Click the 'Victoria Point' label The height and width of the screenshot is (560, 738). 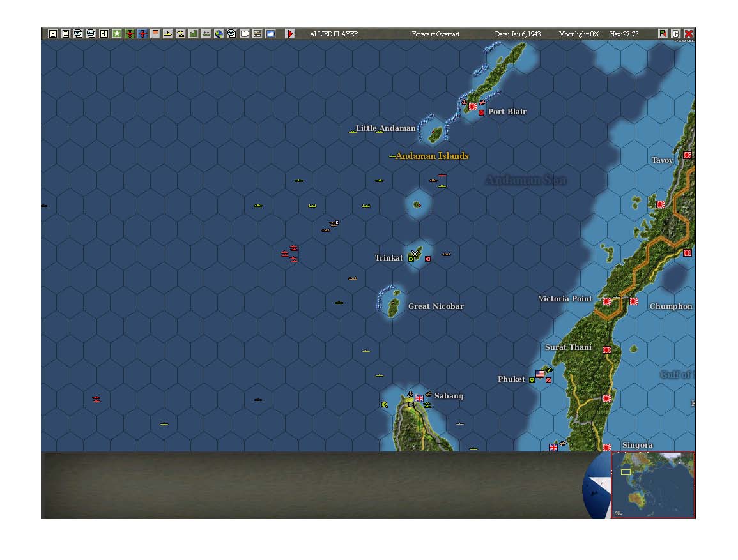coord(565,299)
